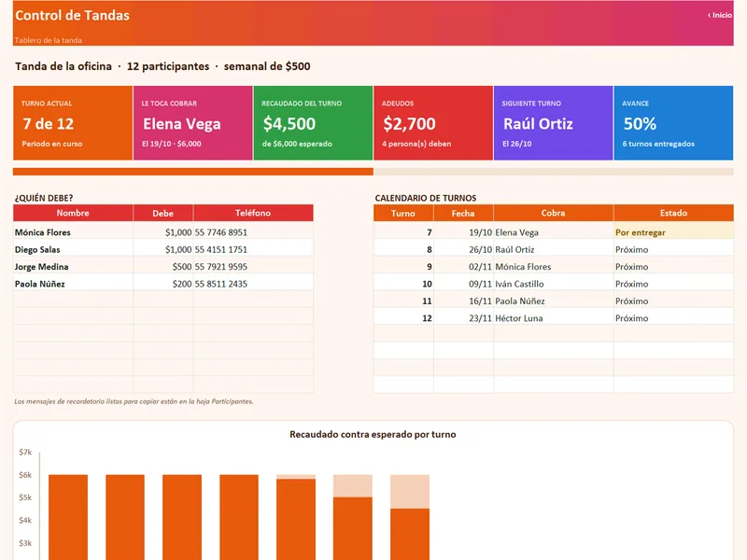Select the 09/11 date cell

tap(463, 284)
